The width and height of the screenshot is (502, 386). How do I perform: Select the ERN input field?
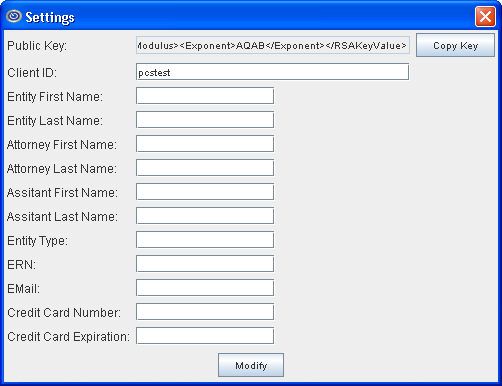205,264
